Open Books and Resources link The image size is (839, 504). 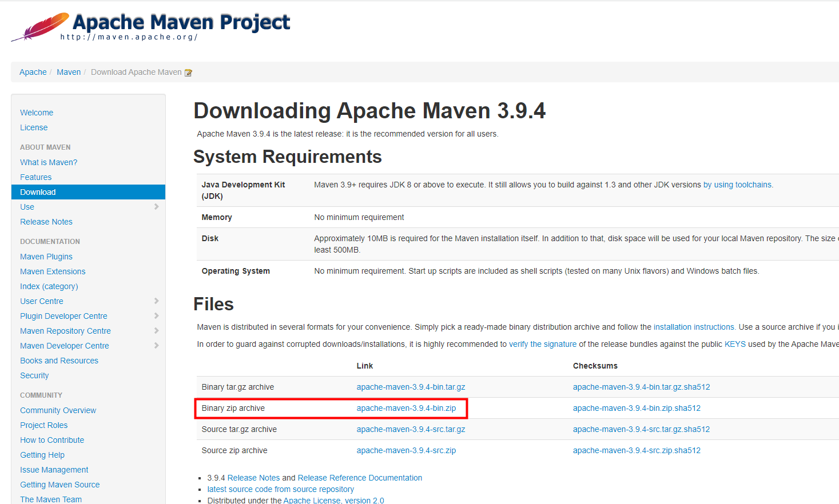pos(59,361)
